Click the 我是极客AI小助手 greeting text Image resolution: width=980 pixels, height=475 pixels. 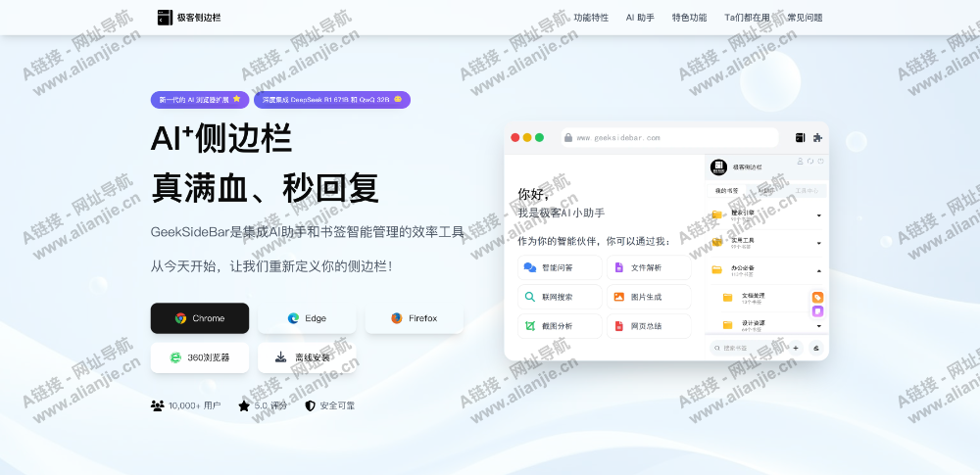(x=562, y=214)
